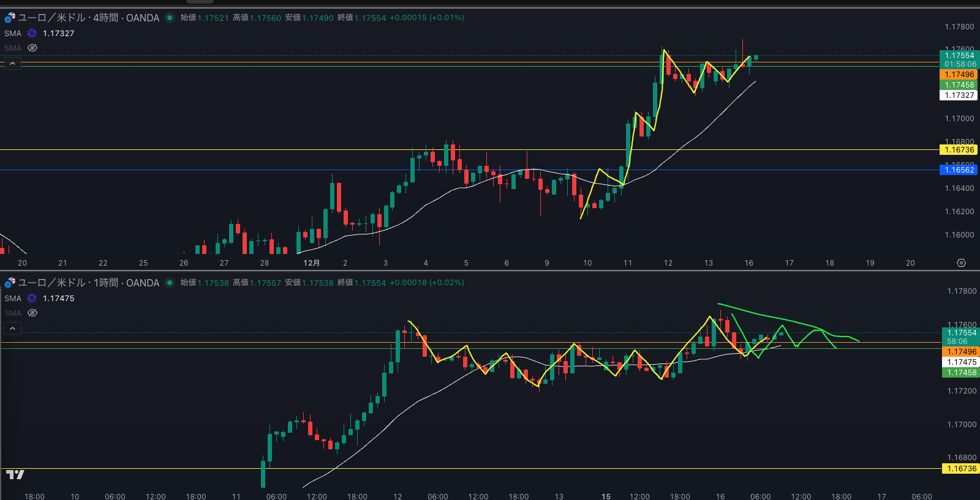Click blue 1.16562 price label

[959, 170]
